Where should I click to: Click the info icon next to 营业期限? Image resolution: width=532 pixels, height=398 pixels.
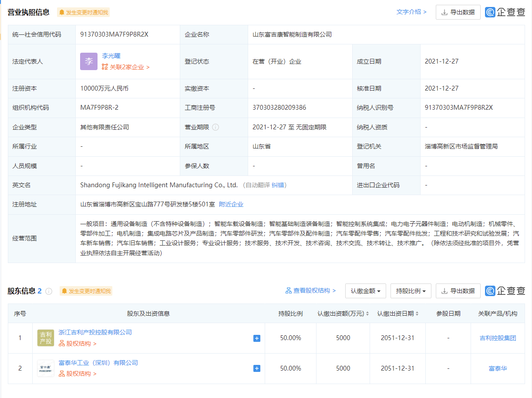click(x=215, y=127)
